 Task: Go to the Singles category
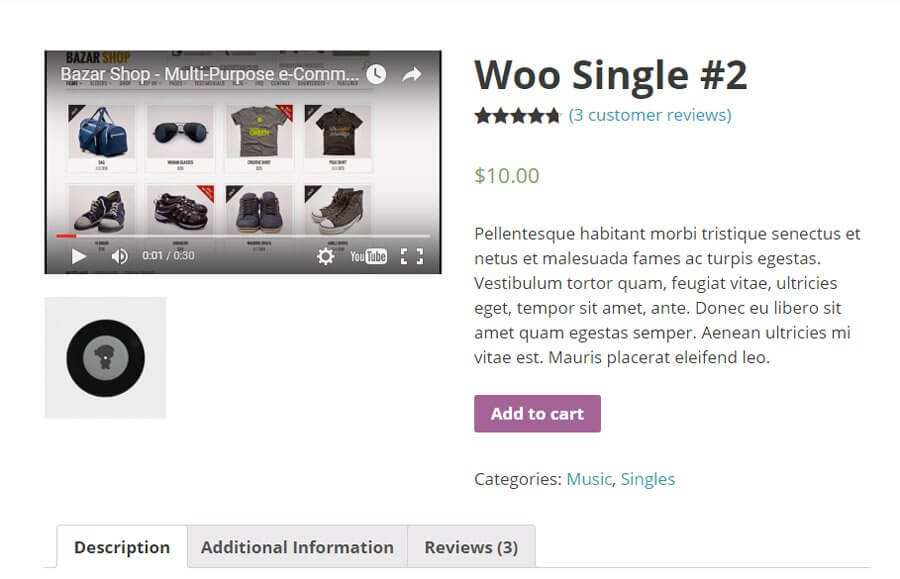648,479
